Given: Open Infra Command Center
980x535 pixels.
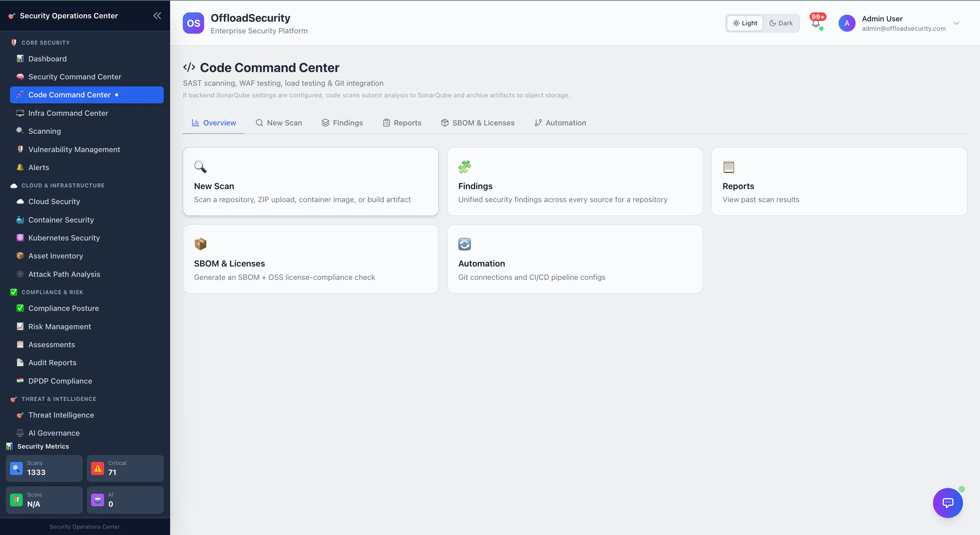Looking at the screenshot, I should tap(87, 113).
